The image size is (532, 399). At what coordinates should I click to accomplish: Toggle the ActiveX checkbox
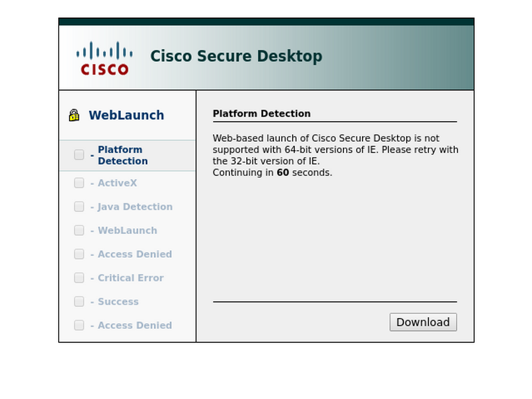pyautogui.click(x=79, y=183)
